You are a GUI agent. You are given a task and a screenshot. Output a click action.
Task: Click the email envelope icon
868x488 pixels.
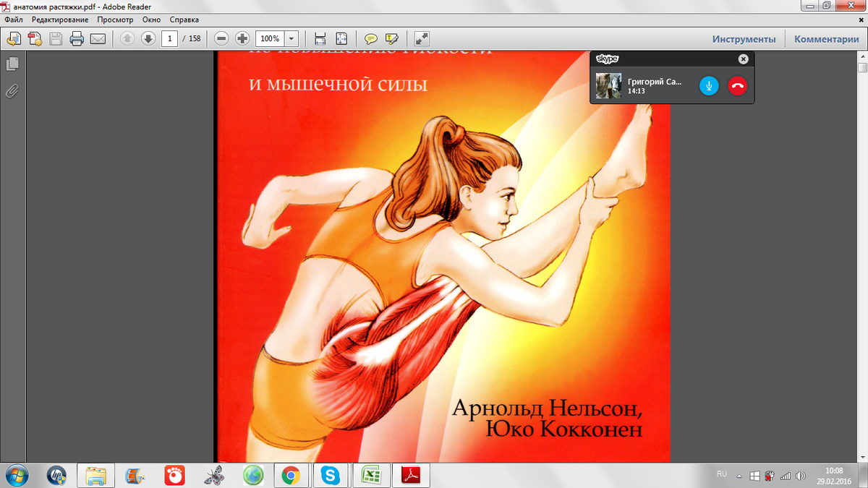(98, 38)
